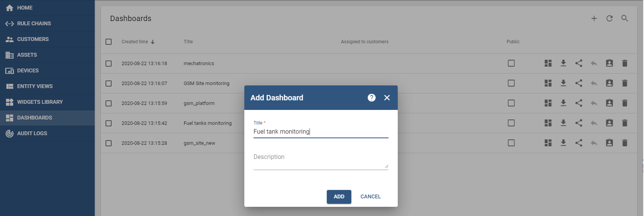
Task: Share the gsm_platform dashboard publicly
Action: pos(578,103)
